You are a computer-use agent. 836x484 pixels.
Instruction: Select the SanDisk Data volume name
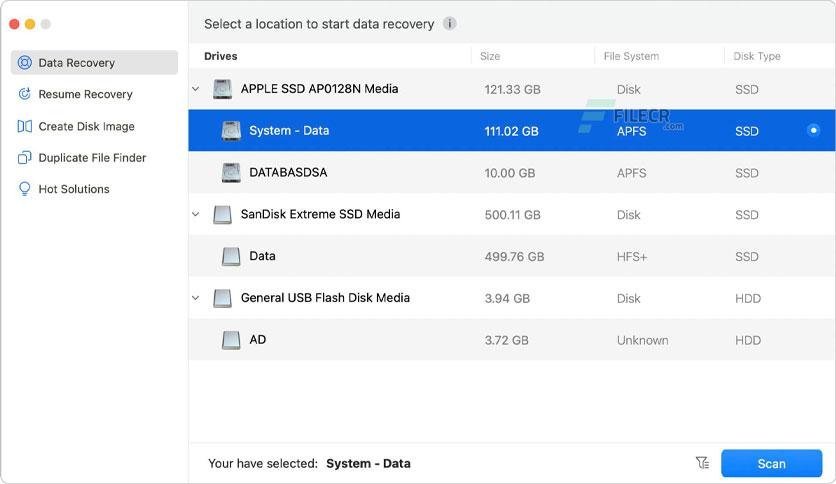[262, 256]
